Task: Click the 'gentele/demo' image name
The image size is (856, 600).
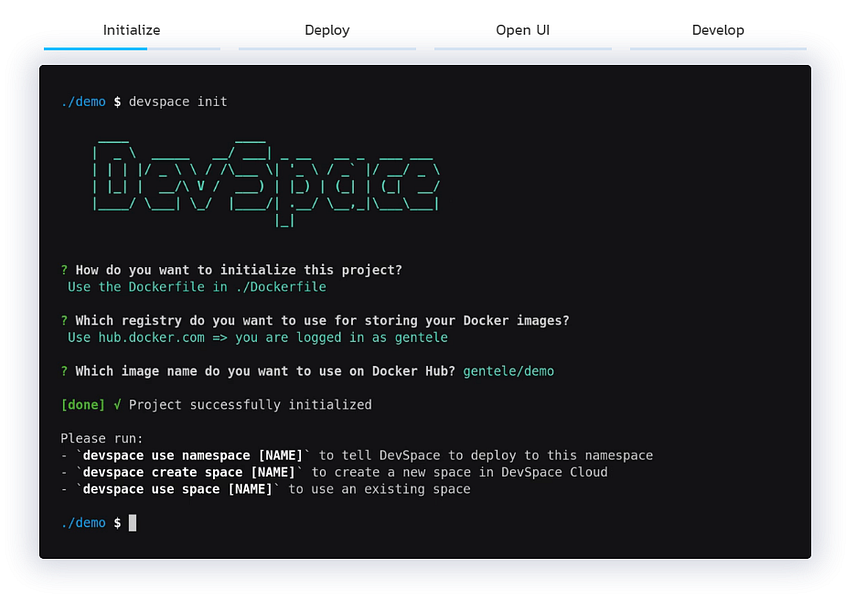Action: [508, 371]
